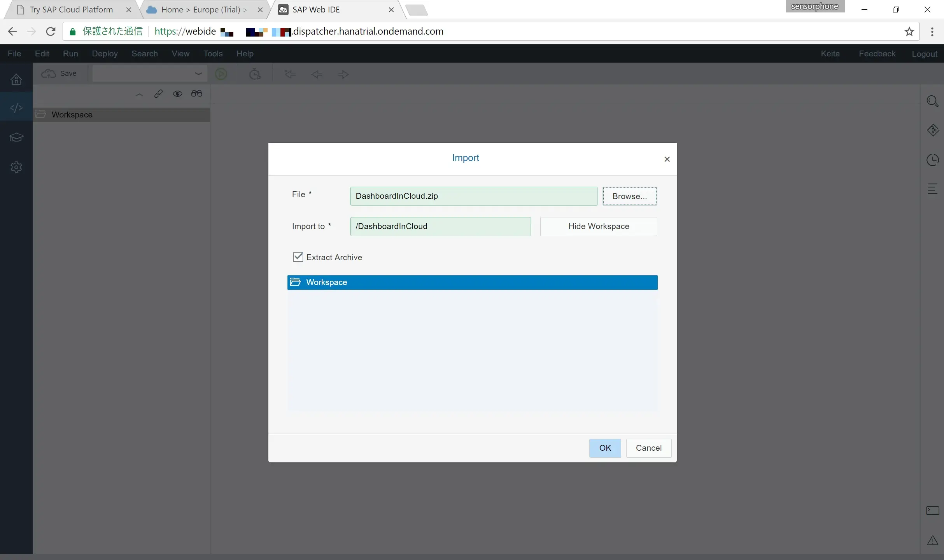The height and width of the screenshot is (560, 944).
Task: Click the Feedback link
Action: [877, 54]
